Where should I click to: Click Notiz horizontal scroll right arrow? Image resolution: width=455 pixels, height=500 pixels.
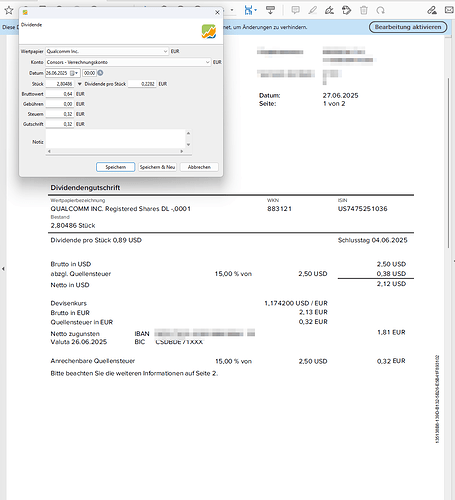click(x=182, y=151)
